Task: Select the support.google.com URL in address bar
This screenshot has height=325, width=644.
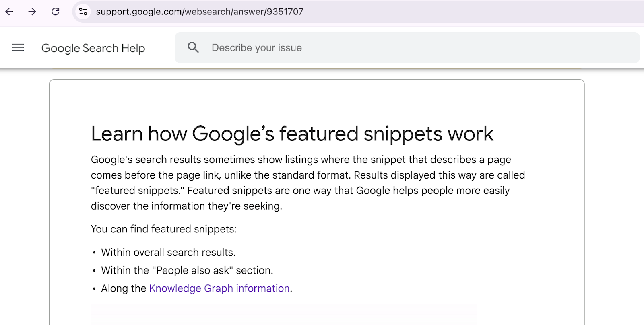Action: click(200, 12)
